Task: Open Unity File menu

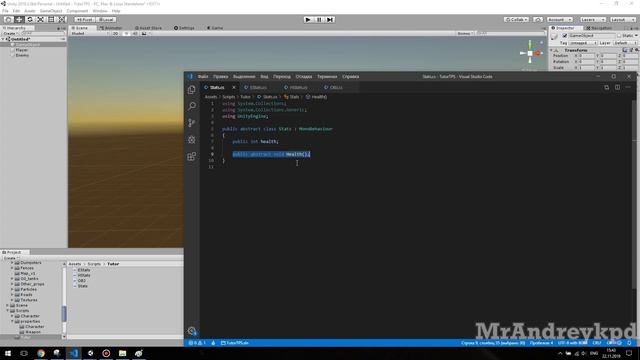Action: (5, 11)
